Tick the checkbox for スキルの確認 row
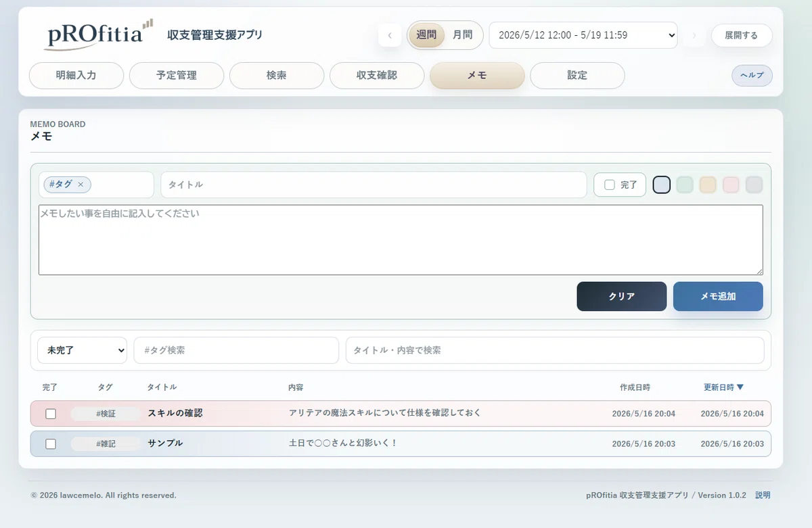Image resolution: width=812 pixels, height=528 pixels. pyautogui.click(x=51, y=414)
